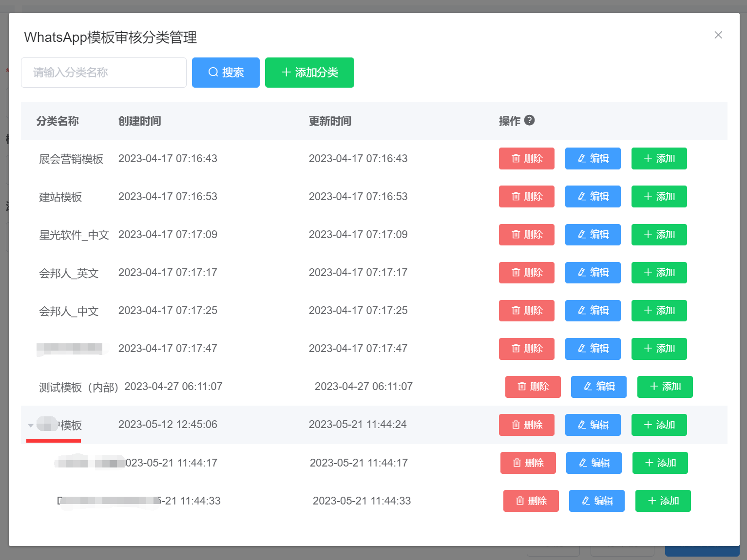Image resolution: width=747 pixels, height=560 pixels.
Task: Delete the 建站模板 category
Action: tap(527, 196)
